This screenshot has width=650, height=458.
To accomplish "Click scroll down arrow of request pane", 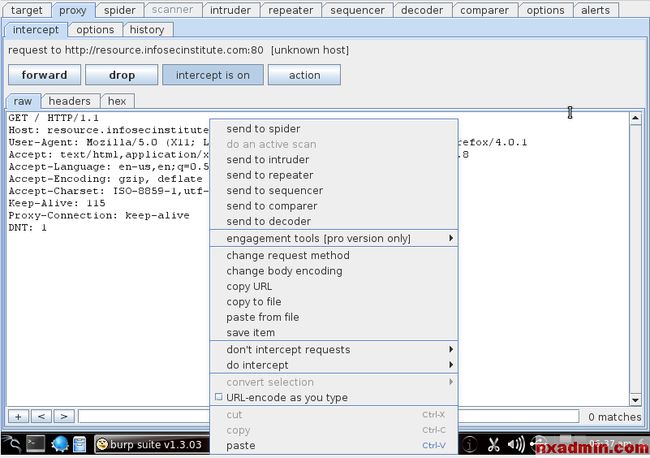I will point(635,400).
